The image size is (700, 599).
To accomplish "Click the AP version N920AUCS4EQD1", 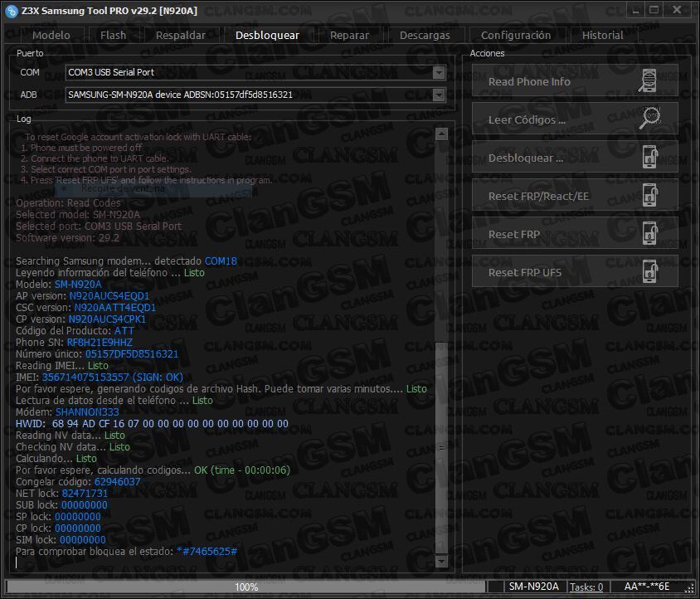I will [x=109, y=295].
